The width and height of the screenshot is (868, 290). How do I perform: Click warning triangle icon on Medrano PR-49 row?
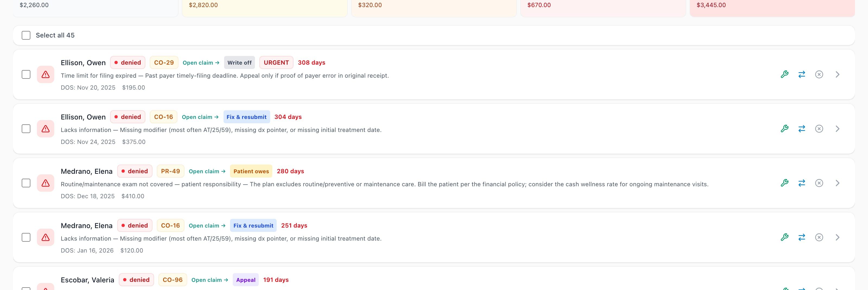(46, 183)
